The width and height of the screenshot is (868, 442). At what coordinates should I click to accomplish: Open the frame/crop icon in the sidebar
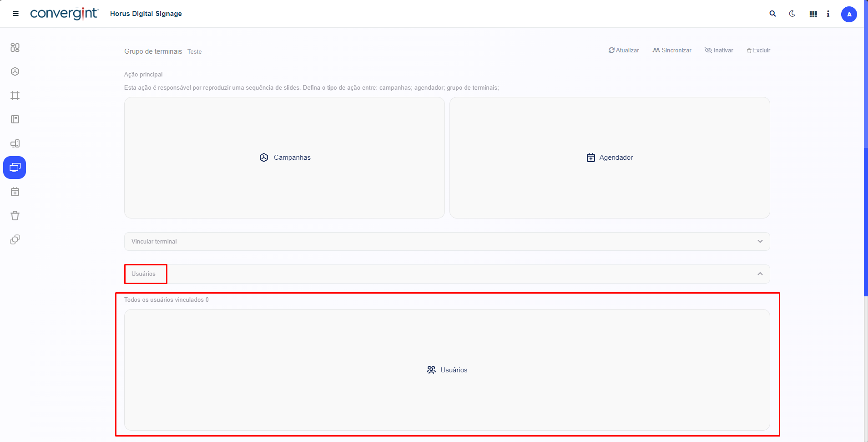15,96
